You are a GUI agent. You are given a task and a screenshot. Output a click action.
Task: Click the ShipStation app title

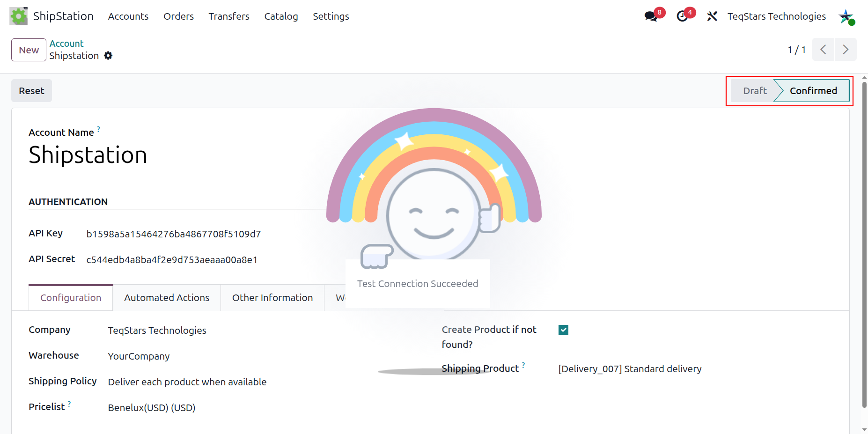coord(63,16)
